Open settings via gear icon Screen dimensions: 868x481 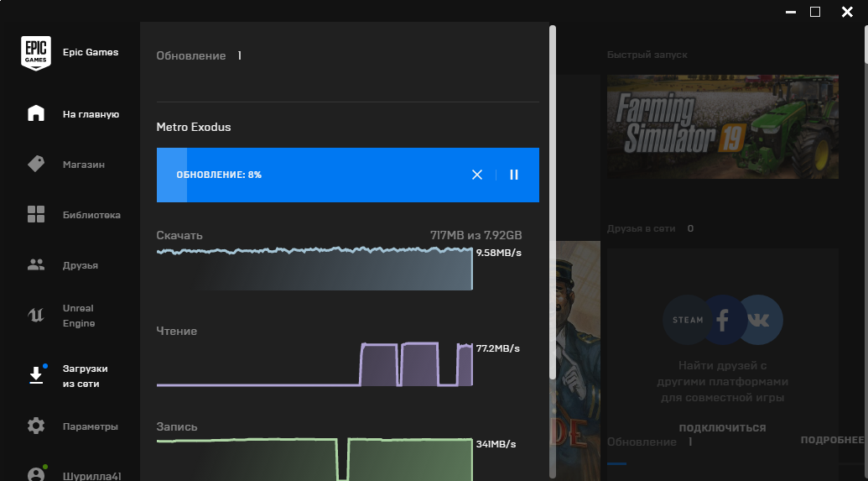[x=36, y=426]
